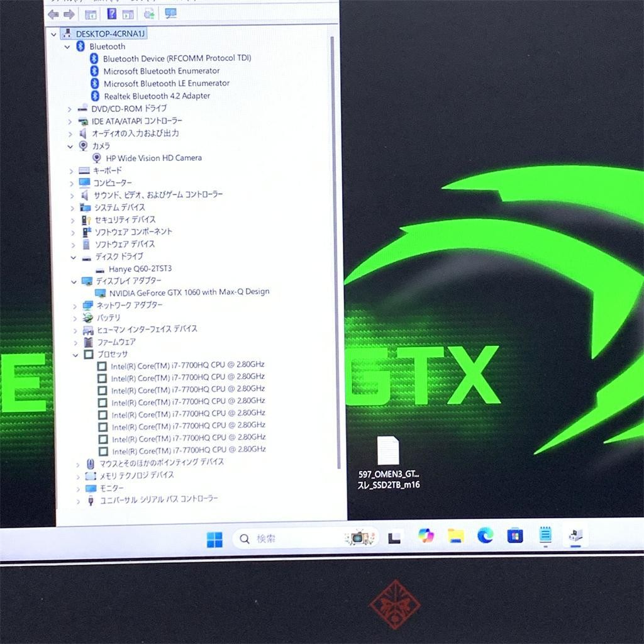Select NVIDIA GeForce GTX 1060 with Max-Q Design

click(x=189, y=292)
